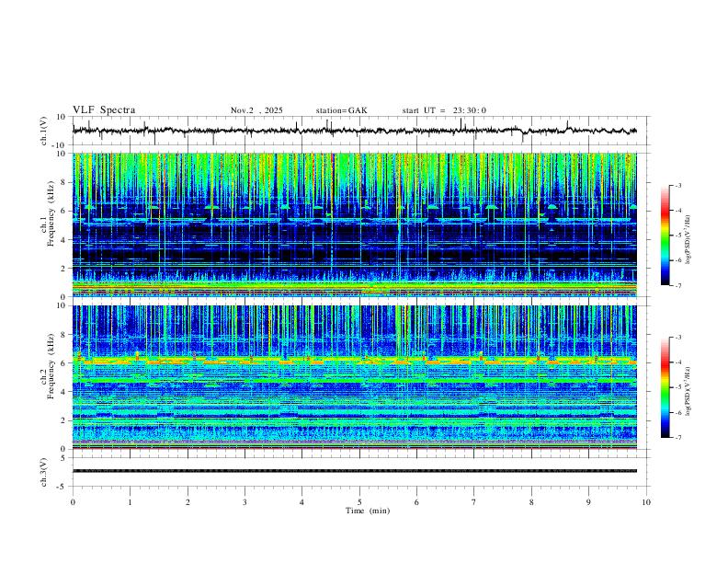The height and width of the screenshot is (563, 728).
Task: Click time axis tick label "0"
Action: pos(73,502)
